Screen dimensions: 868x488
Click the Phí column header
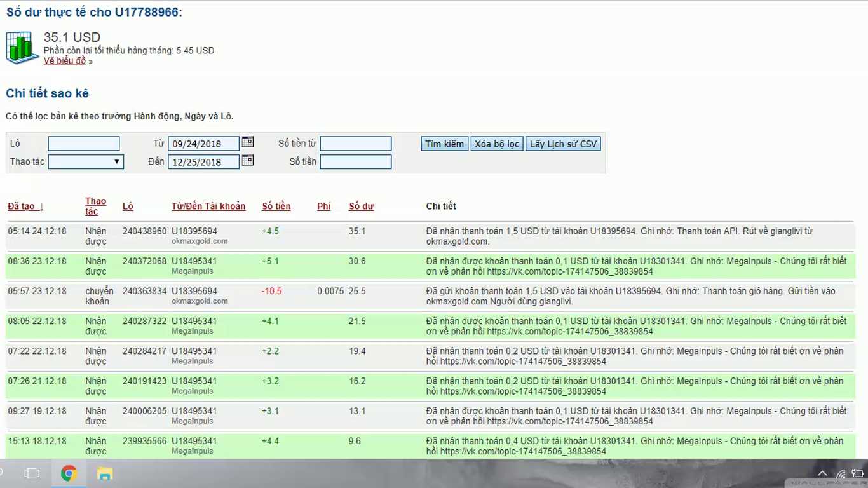[323, 207]
